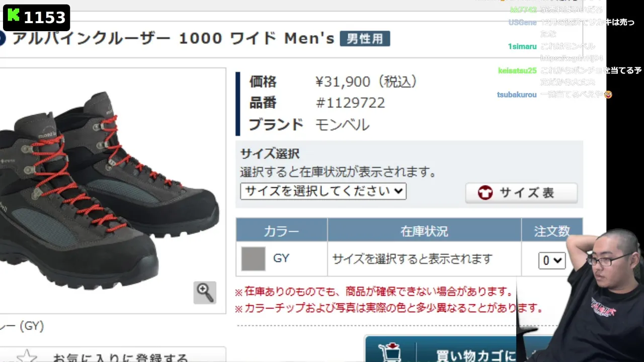This screenshot has height=362, width=644.
Task: Click the 男性用 badge label
Action: 365,39
